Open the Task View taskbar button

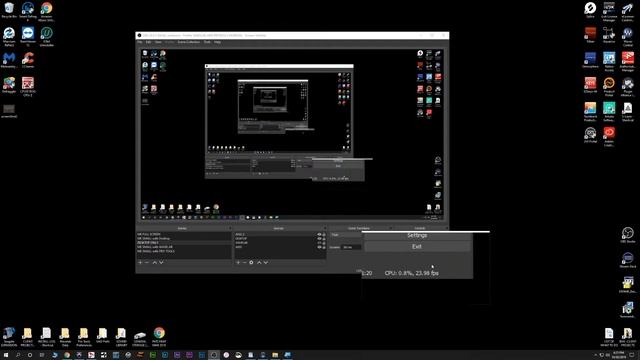[x=42, y=355]
